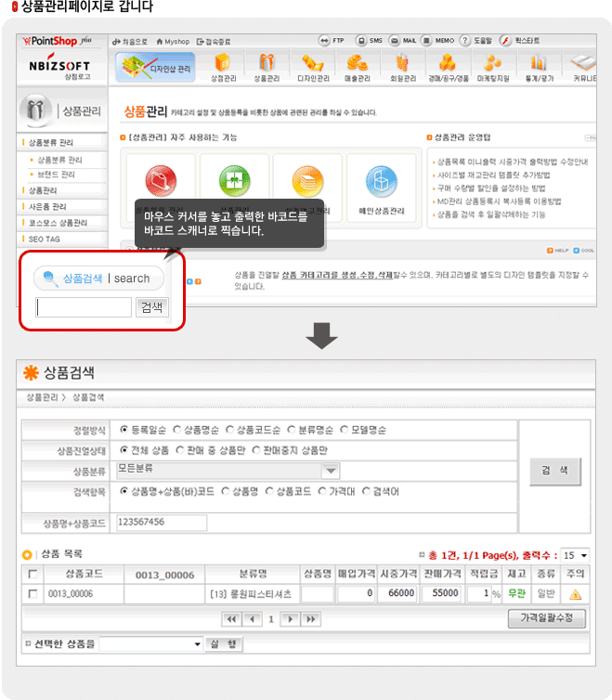This screenshot has height=700, width=612.
Task: Click the MEMO icon
Action: [x=426, y=41]
